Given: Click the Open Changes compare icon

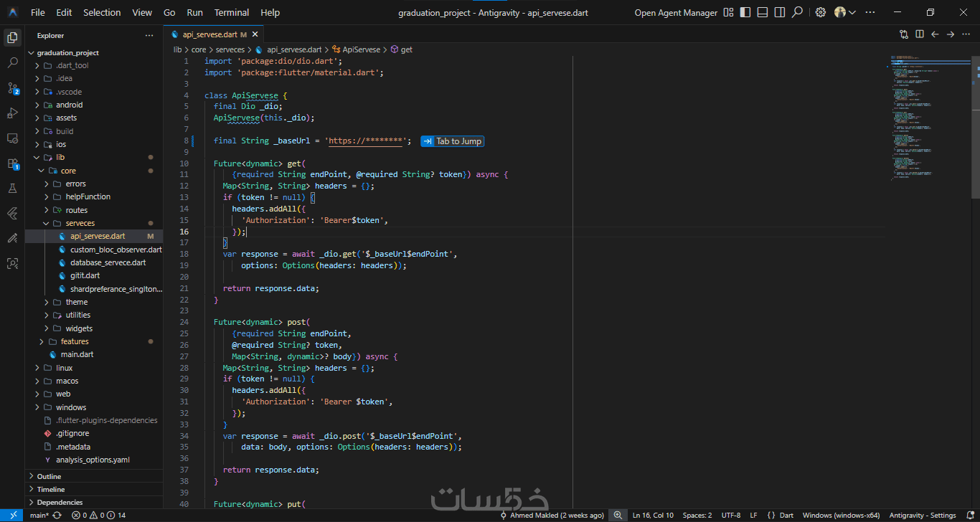Looking at the screenshot, I should 904,34.
